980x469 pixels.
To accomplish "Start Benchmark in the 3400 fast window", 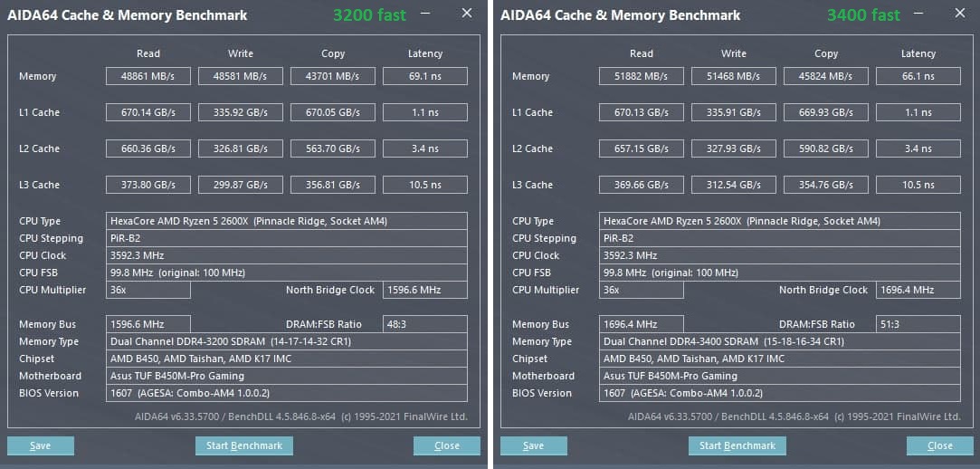I will pos(737,445).
